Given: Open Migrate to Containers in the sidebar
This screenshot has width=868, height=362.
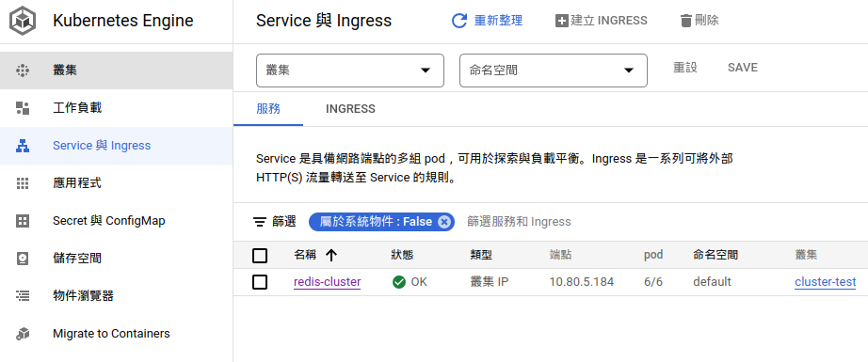Looking at the screenshot, I should coord(116,334).
